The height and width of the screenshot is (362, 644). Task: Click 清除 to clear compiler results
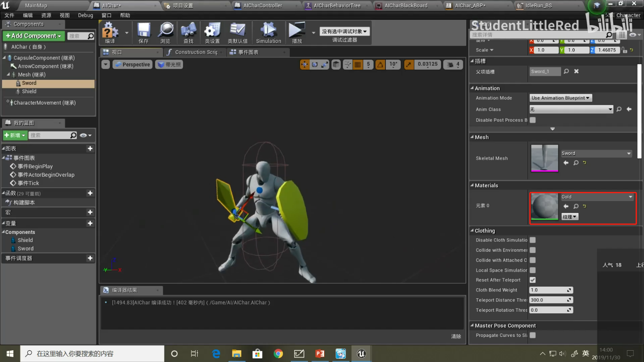click(456, 336)
